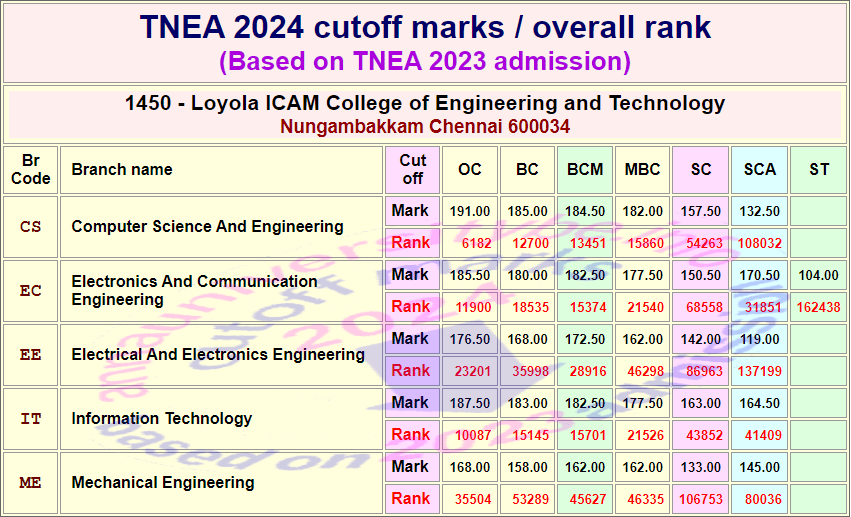Image resolution: width=851 pixels, height=517 pixels.
Task: Click the CS branch code cell
Action: [x=30, y=227]
